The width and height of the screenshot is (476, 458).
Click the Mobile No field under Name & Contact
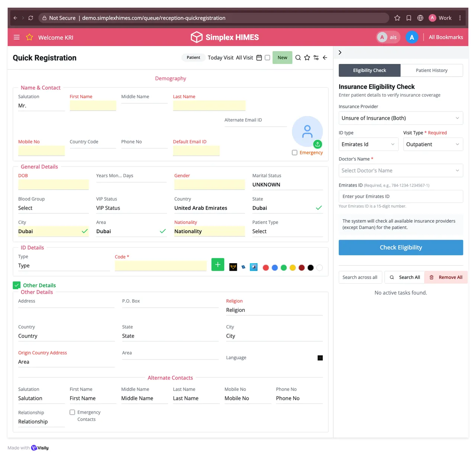click(x=41, y=151)
